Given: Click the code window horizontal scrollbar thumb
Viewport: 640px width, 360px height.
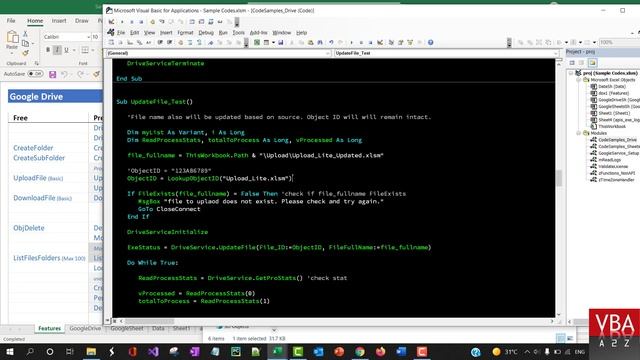Looking at the screenshot, I should (150, 321).
